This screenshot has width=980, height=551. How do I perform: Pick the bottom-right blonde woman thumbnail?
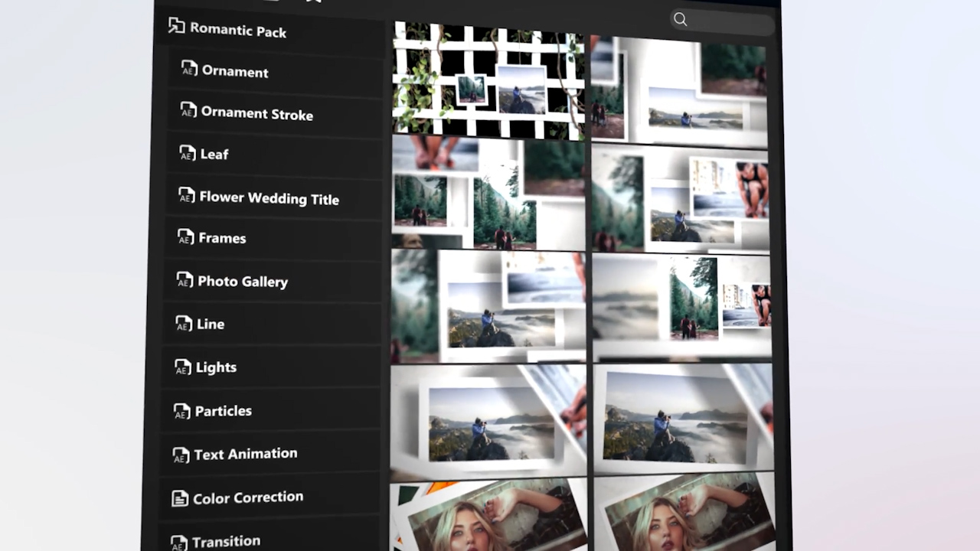click(x=684, y=511)
